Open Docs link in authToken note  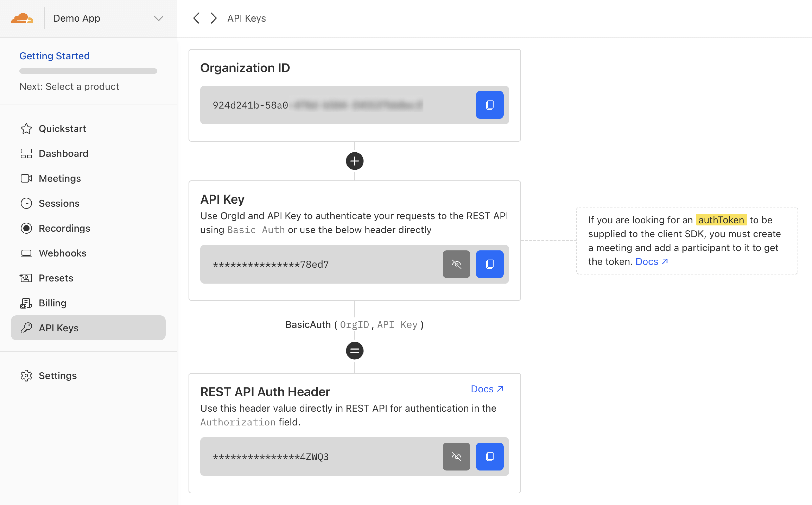point(651,262)
